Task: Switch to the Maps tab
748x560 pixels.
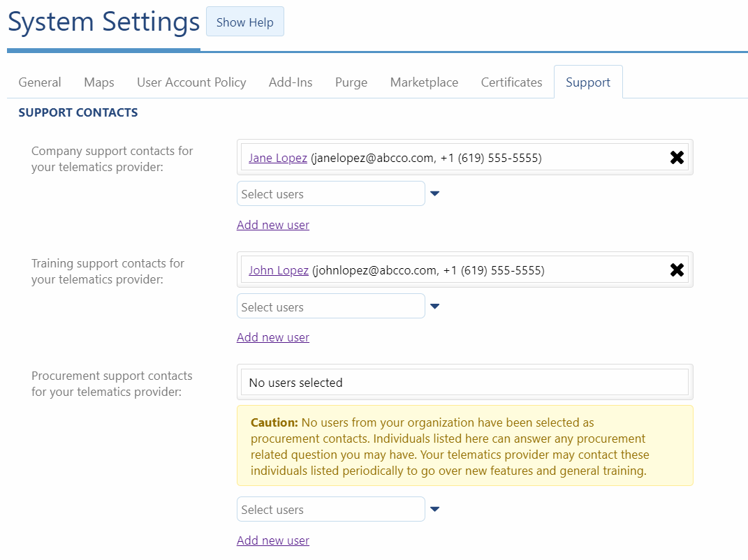Action: pos(99,82)
